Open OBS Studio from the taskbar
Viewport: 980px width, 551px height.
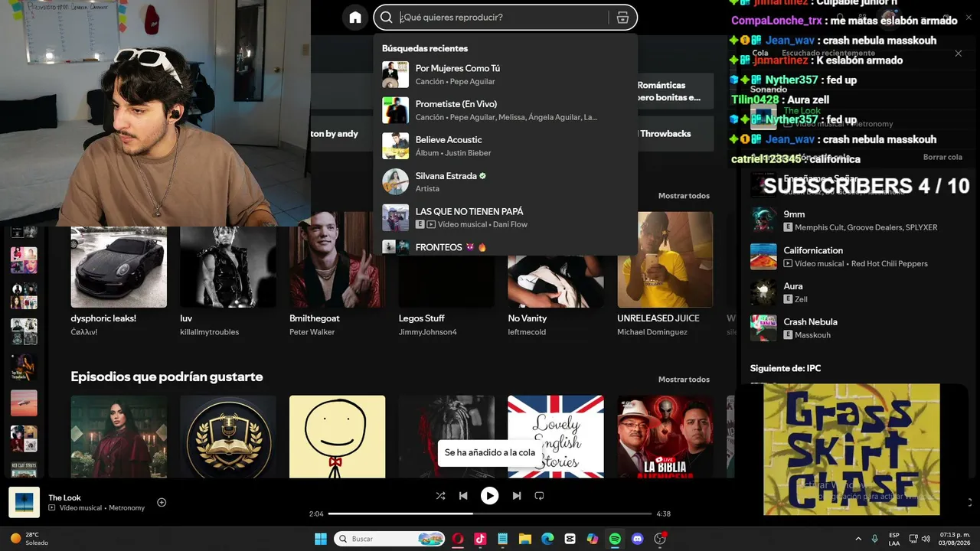pyautogui.click(x=660, y=539)
